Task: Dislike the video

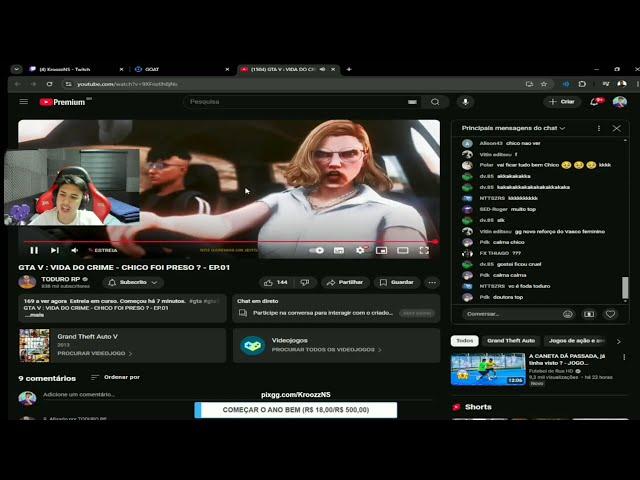Action: (305, 282)
